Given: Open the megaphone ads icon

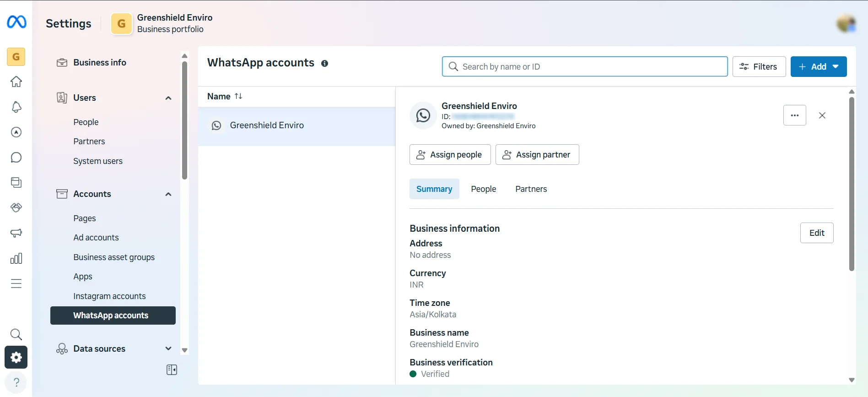Looking at the screenshot, I should click(16, 233).
